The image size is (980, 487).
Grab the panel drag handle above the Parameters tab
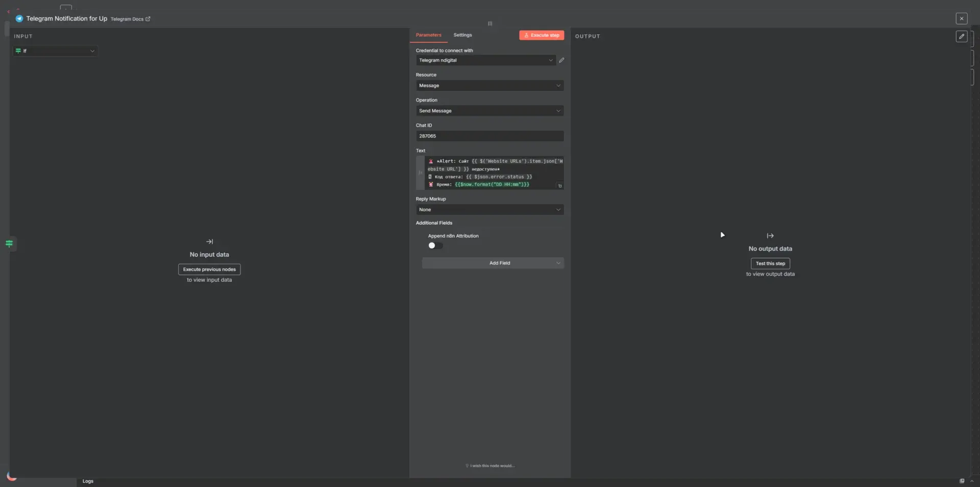click(490, 23)
